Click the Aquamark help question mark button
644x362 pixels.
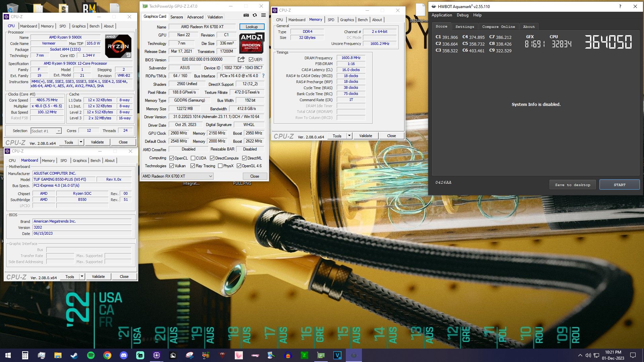(620, 6)
